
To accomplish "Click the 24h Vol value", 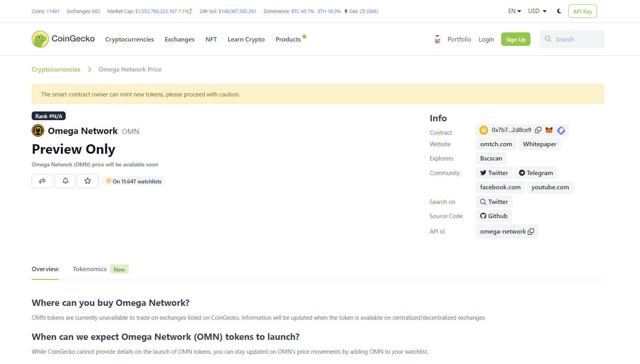I will point(237,11).
